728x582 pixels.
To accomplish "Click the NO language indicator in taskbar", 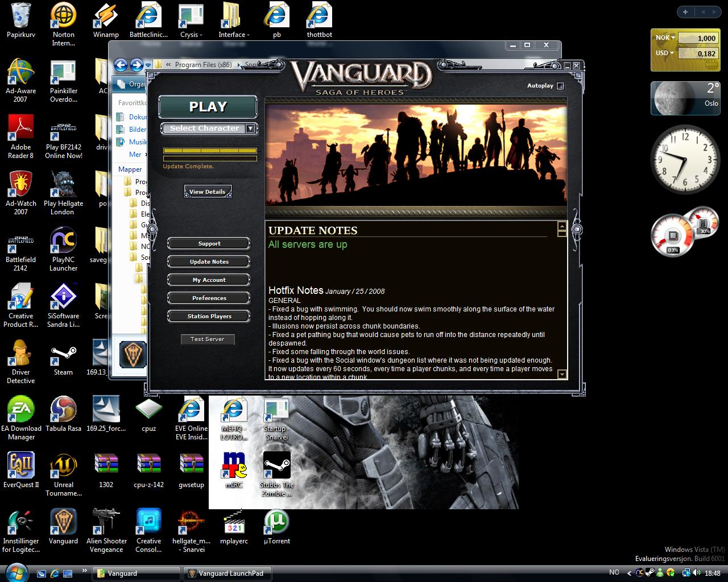I will point(614,573).
